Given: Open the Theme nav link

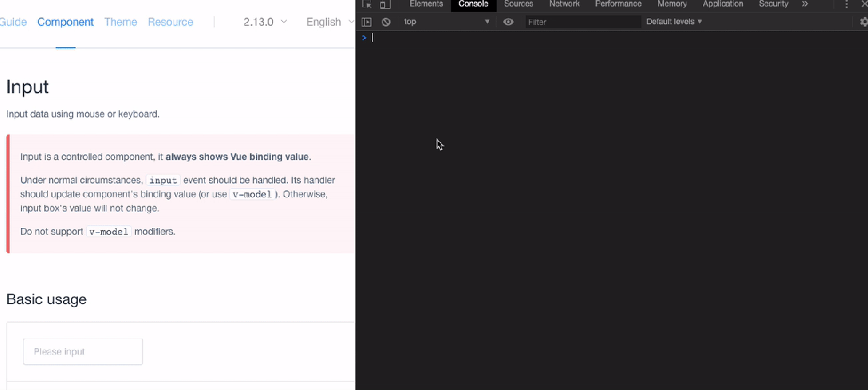Looking at the screenshot, I should (x=121, y=22).
